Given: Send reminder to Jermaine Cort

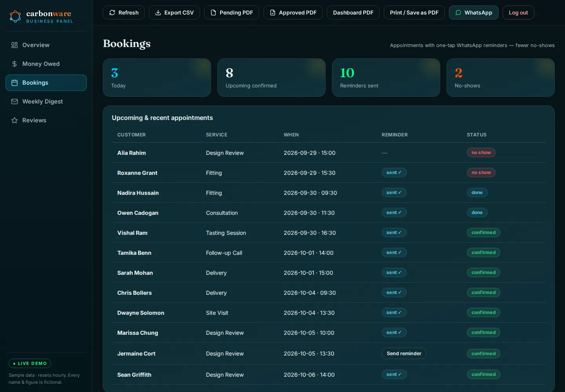Looking at the screenshot, I should 404,354.
